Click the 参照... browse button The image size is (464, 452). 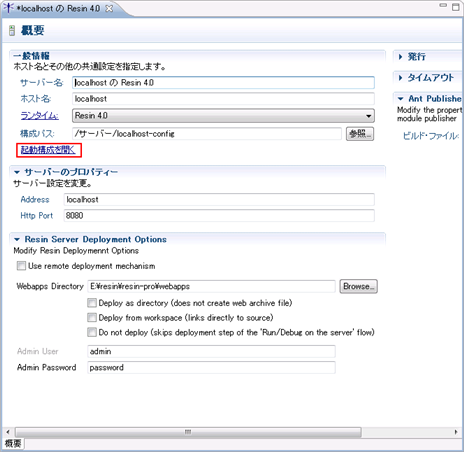coord(360,134)
